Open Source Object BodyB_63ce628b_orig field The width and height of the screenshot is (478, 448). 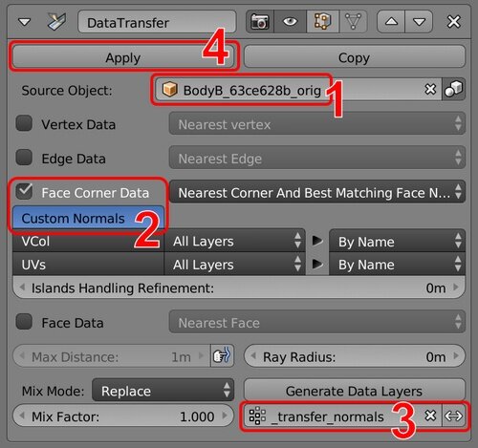[x=298, y=90]
